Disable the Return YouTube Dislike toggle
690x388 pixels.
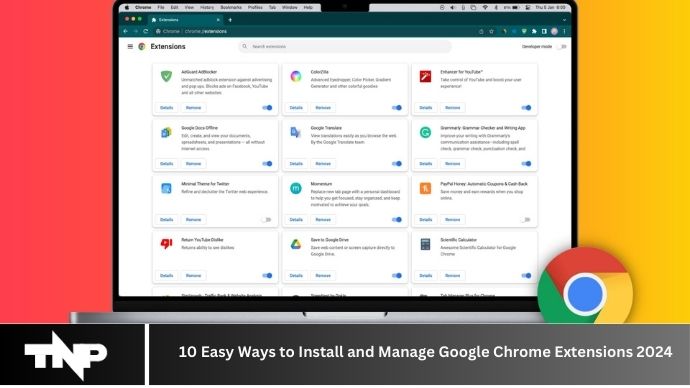(x=267, y=276)
